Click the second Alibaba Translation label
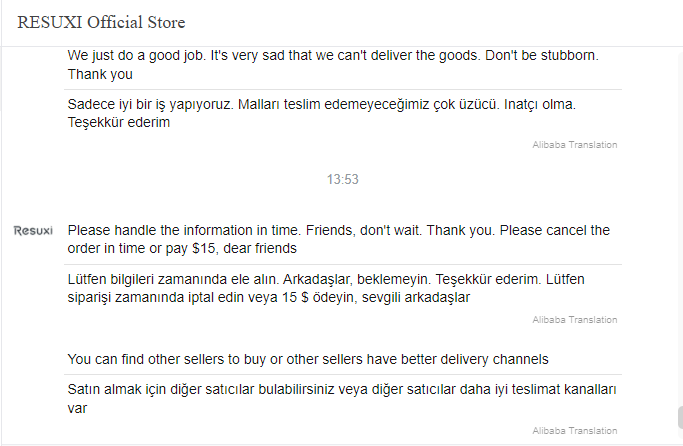Screen dimensions: 683x446 tap(575, 320)
